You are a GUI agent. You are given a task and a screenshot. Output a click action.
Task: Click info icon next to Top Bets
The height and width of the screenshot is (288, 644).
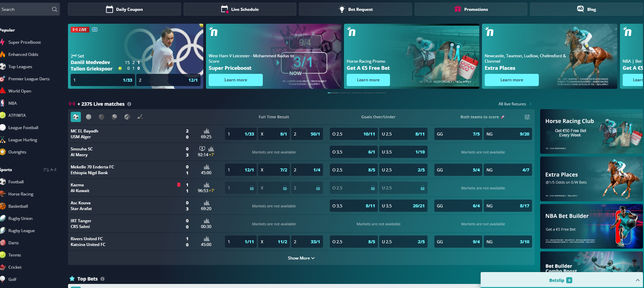tap(102, 279)
